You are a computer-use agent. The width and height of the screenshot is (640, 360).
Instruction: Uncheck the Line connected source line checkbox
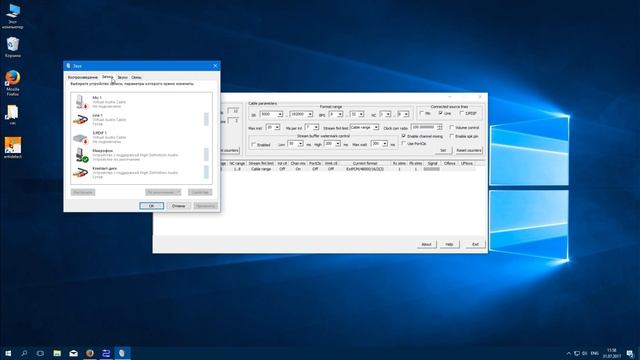pos(445,113)
